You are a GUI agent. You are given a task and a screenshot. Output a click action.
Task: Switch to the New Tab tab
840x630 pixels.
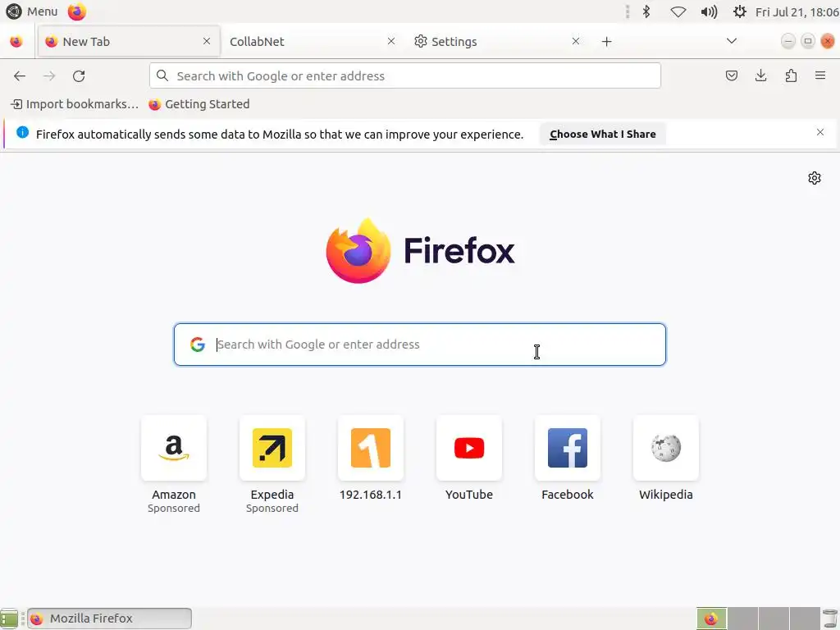pos(129,41)
